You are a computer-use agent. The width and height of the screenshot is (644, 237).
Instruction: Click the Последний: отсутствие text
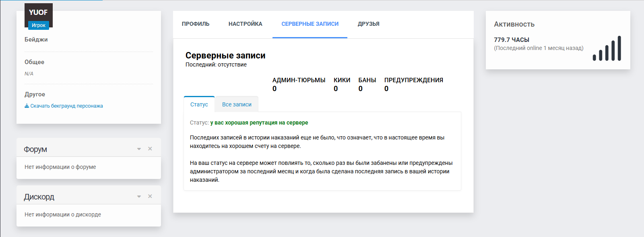pos(216,64)
